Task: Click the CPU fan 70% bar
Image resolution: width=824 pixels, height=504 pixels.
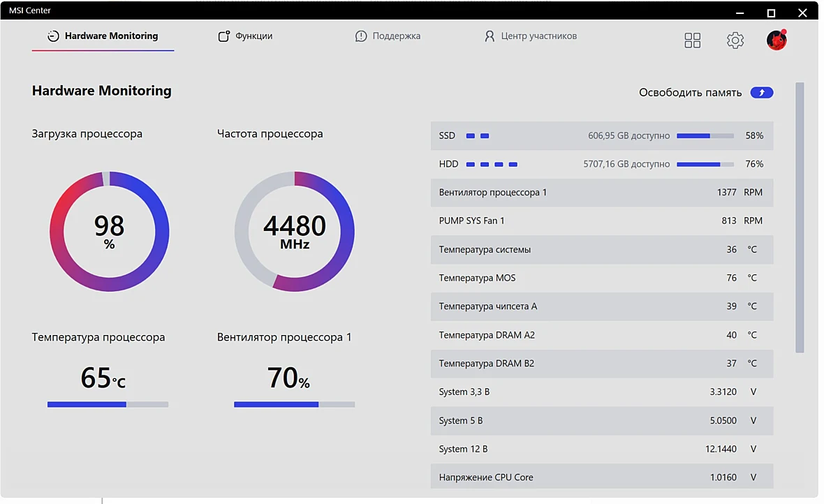Action: [294, 404]
